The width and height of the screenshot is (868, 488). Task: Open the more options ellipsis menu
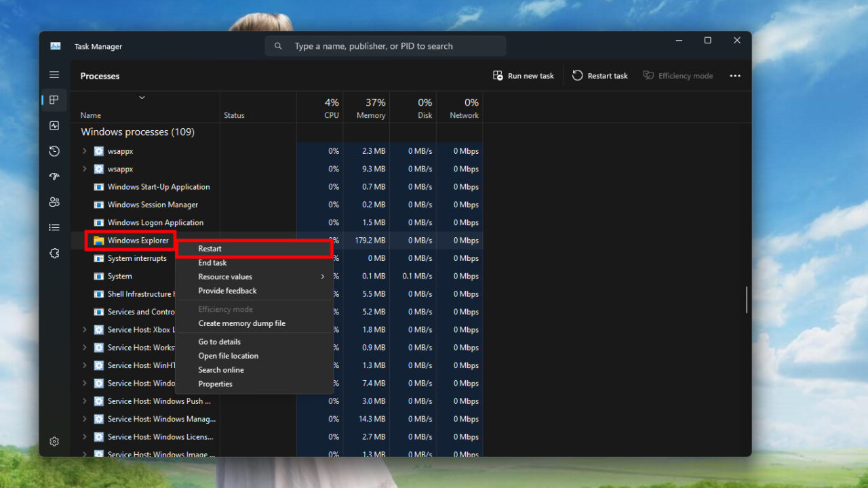(735, 75)
